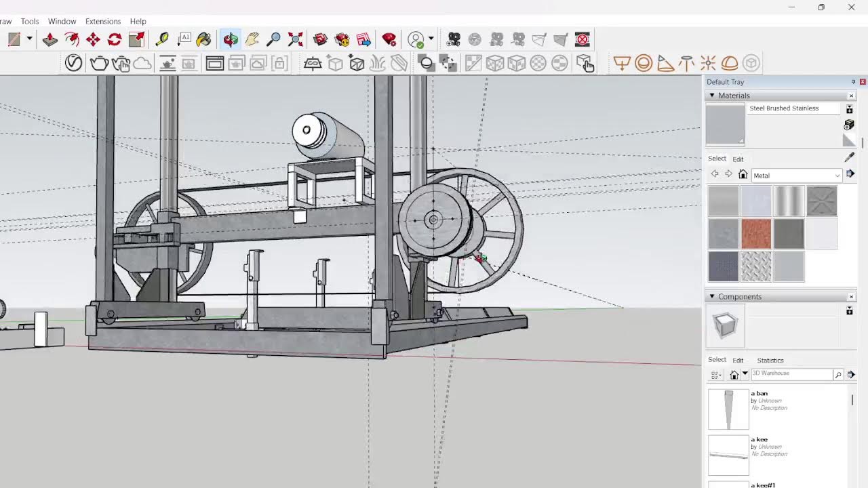
Task: Open the Extensions menu
Action: [103, 21]
